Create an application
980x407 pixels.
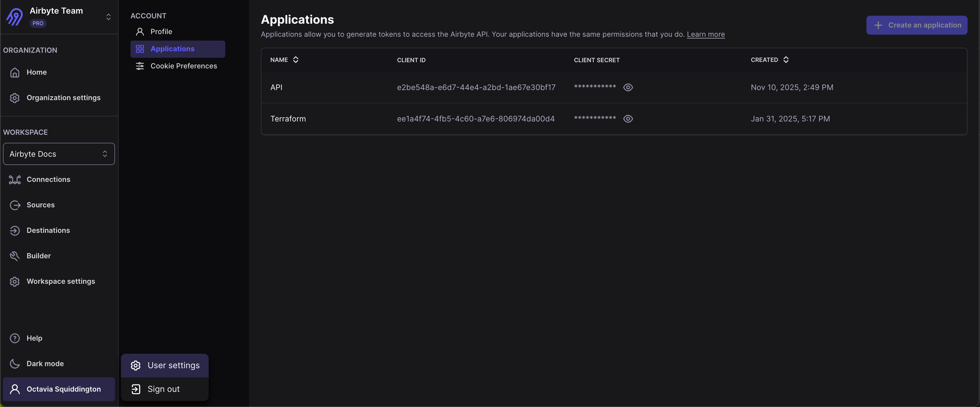click(x=917, y=25)
